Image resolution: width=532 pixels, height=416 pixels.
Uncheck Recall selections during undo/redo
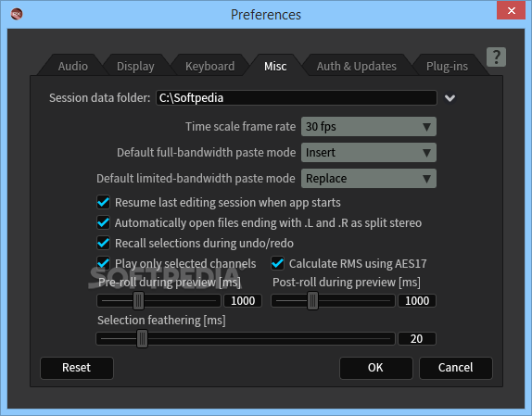(x=103, y=243)
